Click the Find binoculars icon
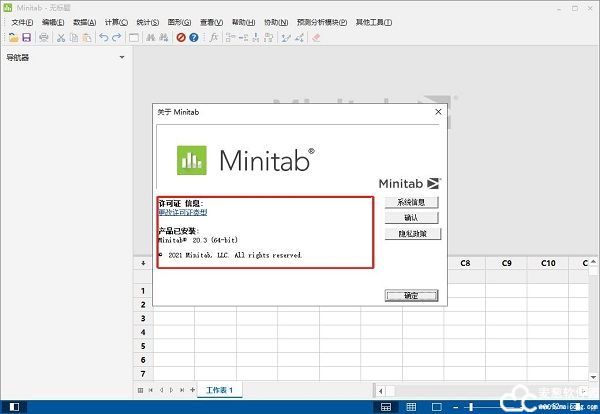The height and width of the screenshot is (414, 600). pos(151,37)
